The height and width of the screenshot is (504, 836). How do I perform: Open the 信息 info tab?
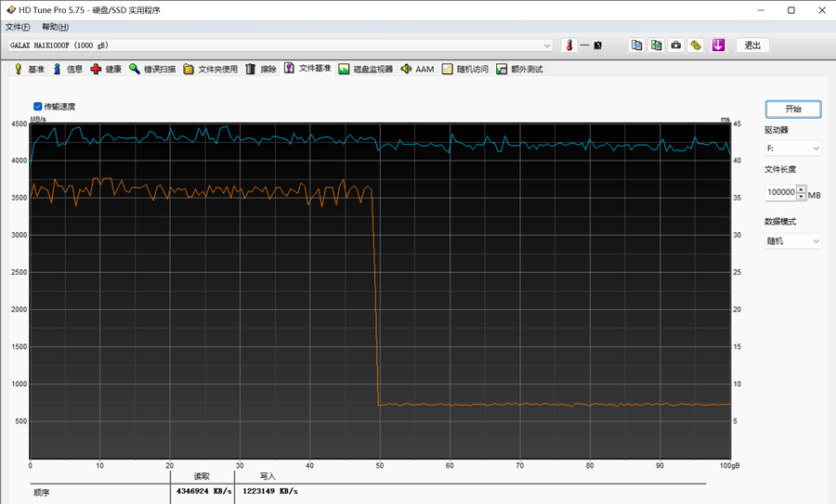click(68, 69)
